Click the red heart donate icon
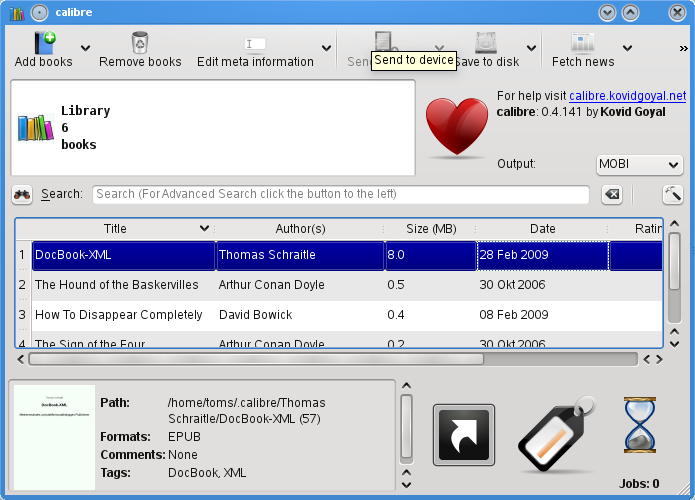This screenshot has width=695, height=500. (x=457, y=127)
